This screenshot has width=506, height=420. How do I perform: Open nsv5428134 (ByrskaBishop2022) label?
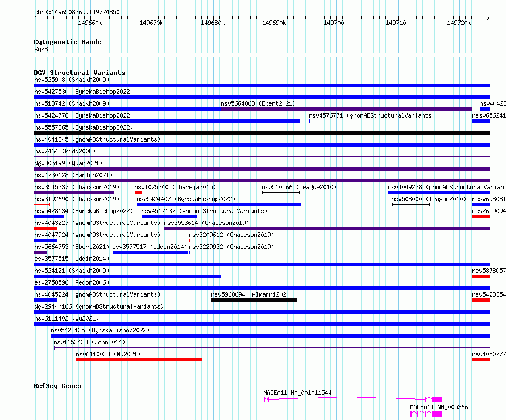pyautogui.click(x=84, y=211)
